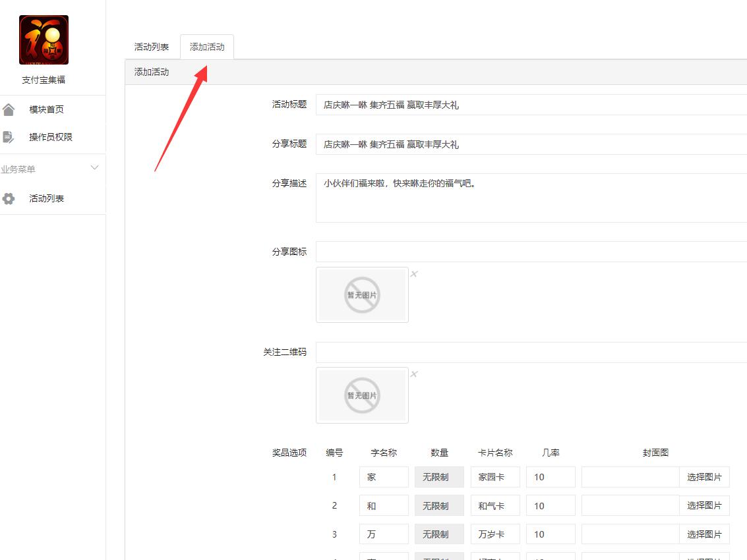Remove the 关注二维码 image with x
The width and height of the screenshot is (747, 560).
(414, 374)
